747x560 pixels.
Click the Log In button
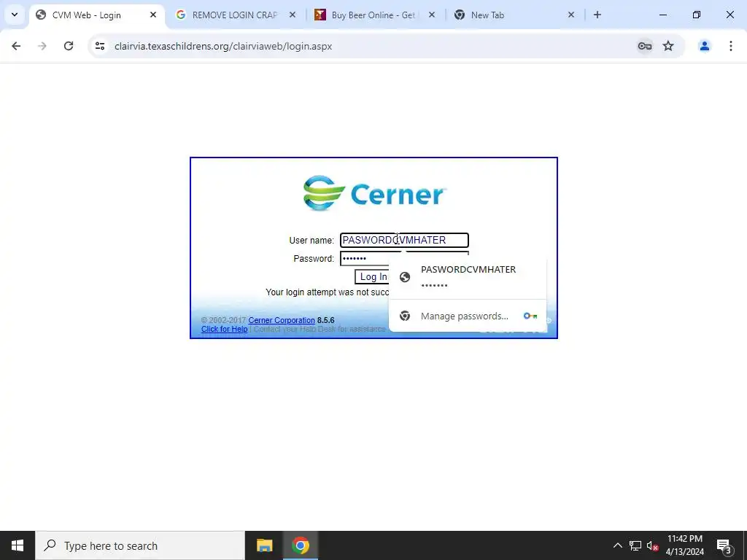point(372,276)
